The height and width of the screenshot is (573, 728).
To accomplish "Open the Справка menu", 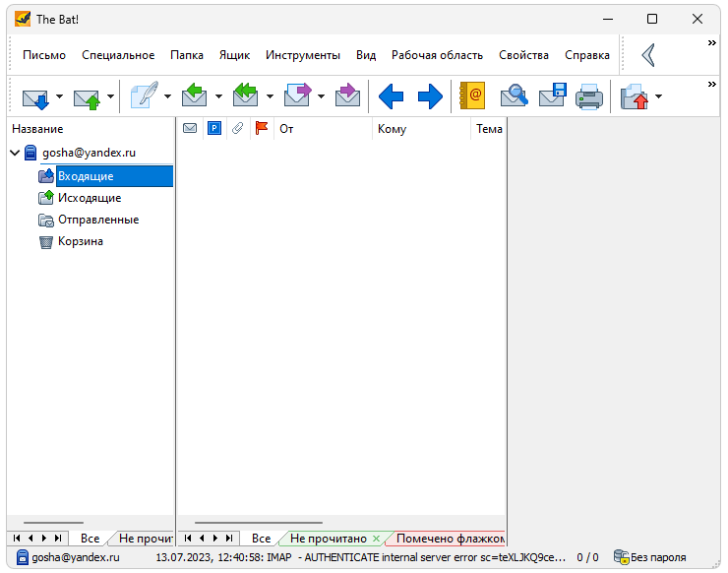I will click(x=587, y=55).
